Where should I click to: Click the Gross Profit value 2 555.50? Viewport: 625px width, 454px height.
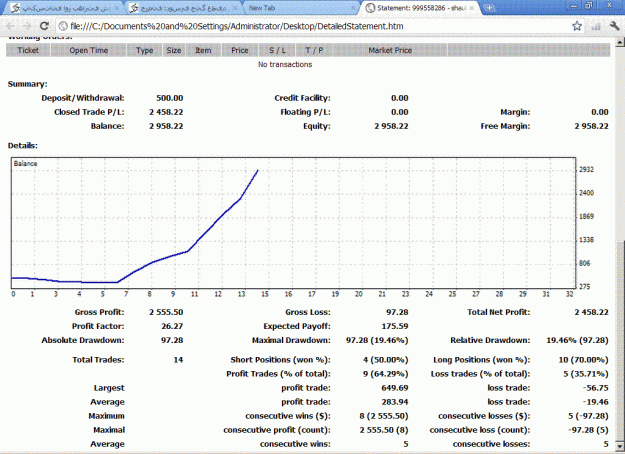point(166,312)
